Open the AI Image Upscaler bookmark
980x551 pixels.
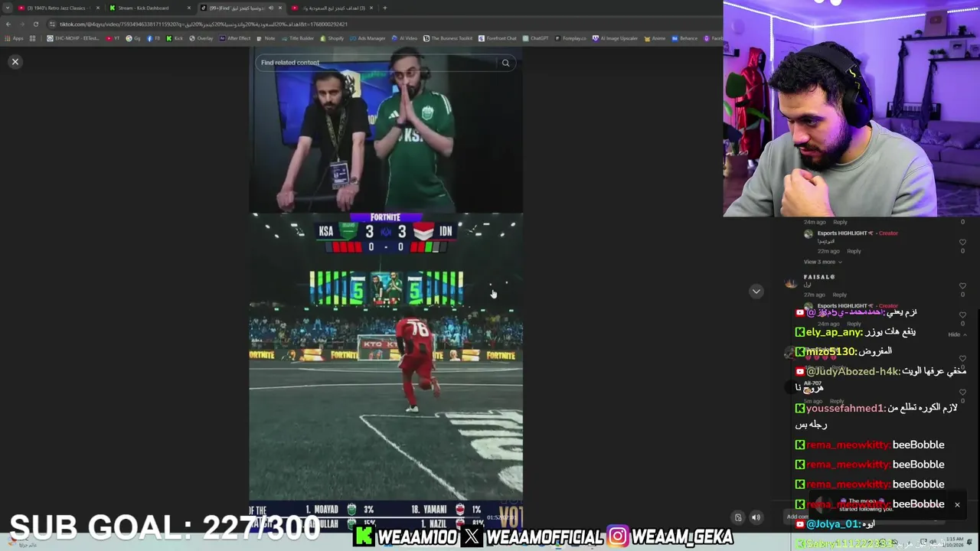click(x=615, y=38)
